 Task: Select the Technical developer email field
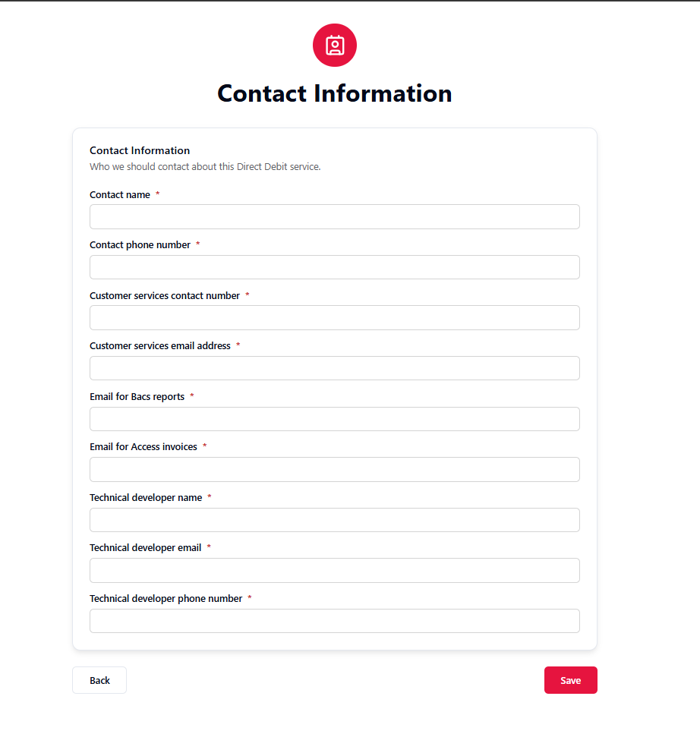click(334, 571)
